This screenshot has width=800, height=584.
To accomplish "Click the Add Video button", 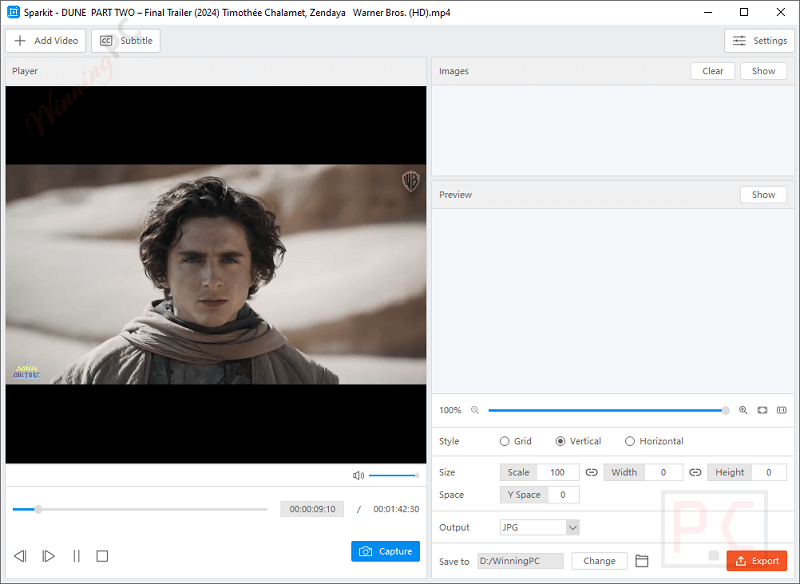I will click(45, 41).
